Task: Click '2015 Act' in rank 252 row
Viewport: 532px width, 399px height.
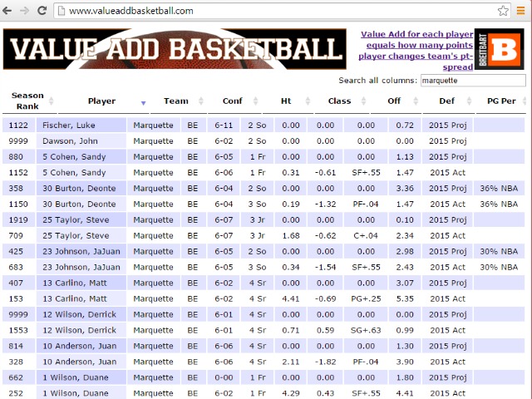Action: tap(447, 393)
